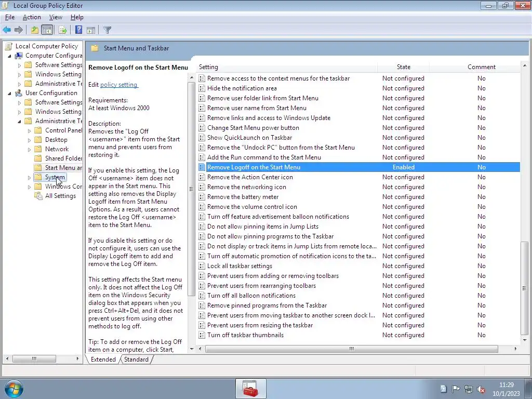Click the Computer Configuration computer icon
This screenshot has width=532, height=399.
tap(19, 55)
